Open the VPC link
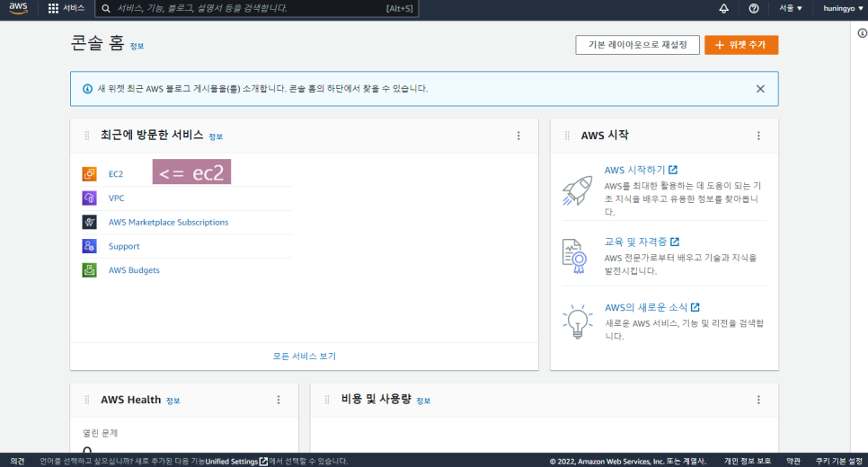The width and height of the screenshot is (868, 467). (116, 198)
